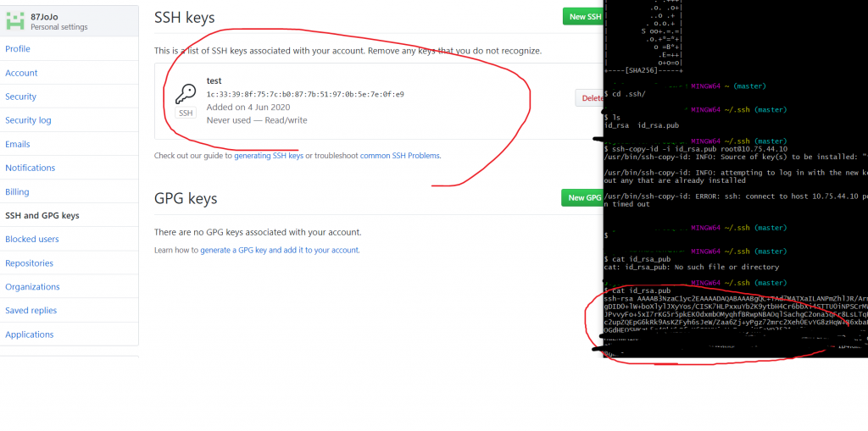This screenshot has width=868, height=431.
Task: Click the 87JoJo username text
Action: [44, 17]
